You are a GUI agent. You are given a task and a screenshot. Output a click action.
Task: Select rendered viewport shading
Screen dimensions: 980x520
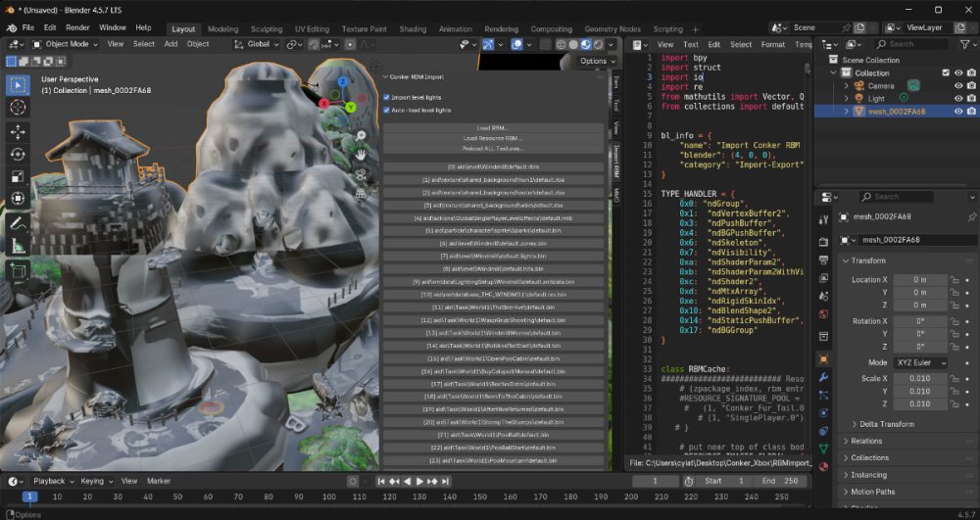click(x=599, y=44)
